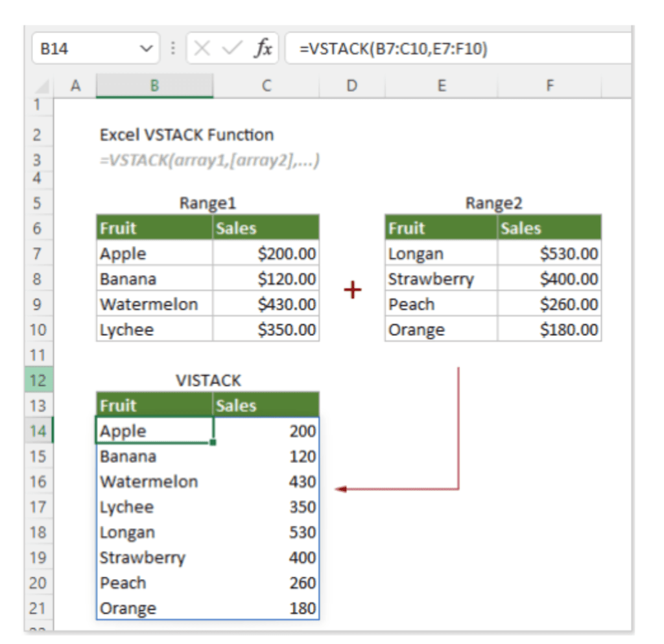Click the green Fruit header of Range2

(441, 228)
